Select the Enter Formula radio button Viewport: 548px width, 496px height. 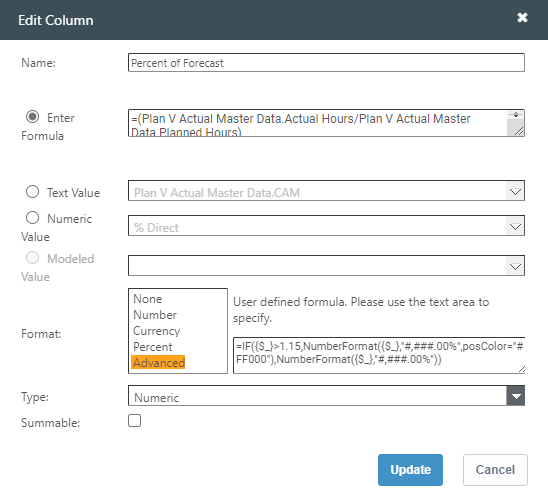(33, 117)
